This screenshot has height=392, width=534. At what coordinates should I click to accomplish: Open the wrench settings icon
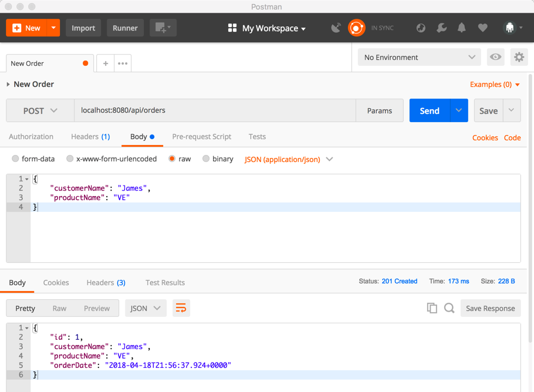(x=441, y=28)
